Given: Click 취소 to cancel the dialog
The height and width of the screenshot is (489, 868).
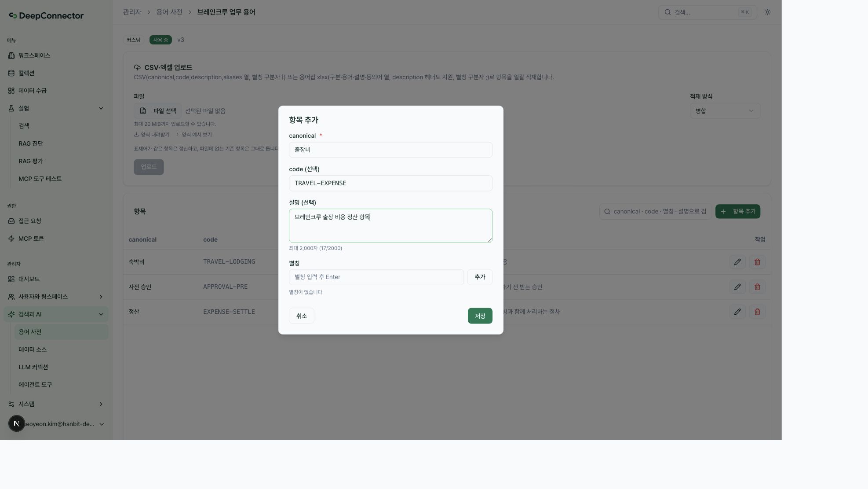Looking at the screenshot, I should coord(301,316).
